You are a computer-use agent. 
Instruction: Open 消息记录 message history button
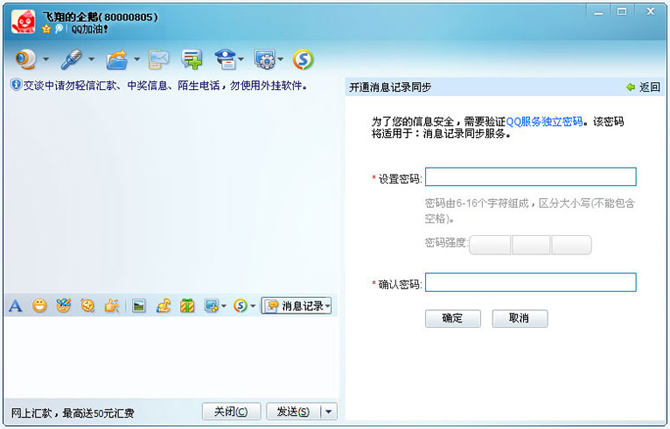pyautogui.click(x=294, y=306)
